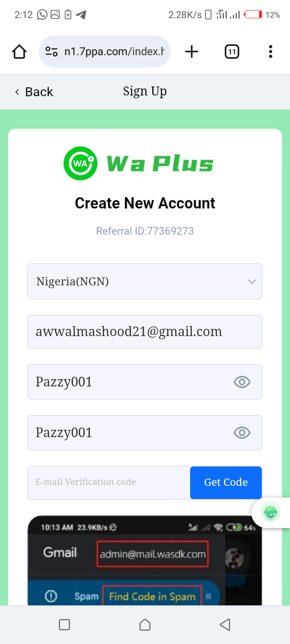Open the green customer support headset icon
The height and width of the screenshot is (644, 290).
271,512
